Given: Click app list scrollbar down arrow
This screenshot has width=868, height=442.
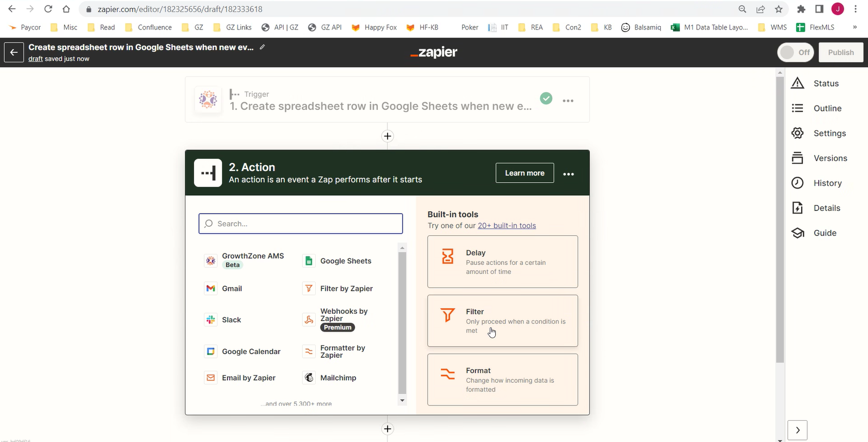Looking at the screenshot, I should point(402,401).
